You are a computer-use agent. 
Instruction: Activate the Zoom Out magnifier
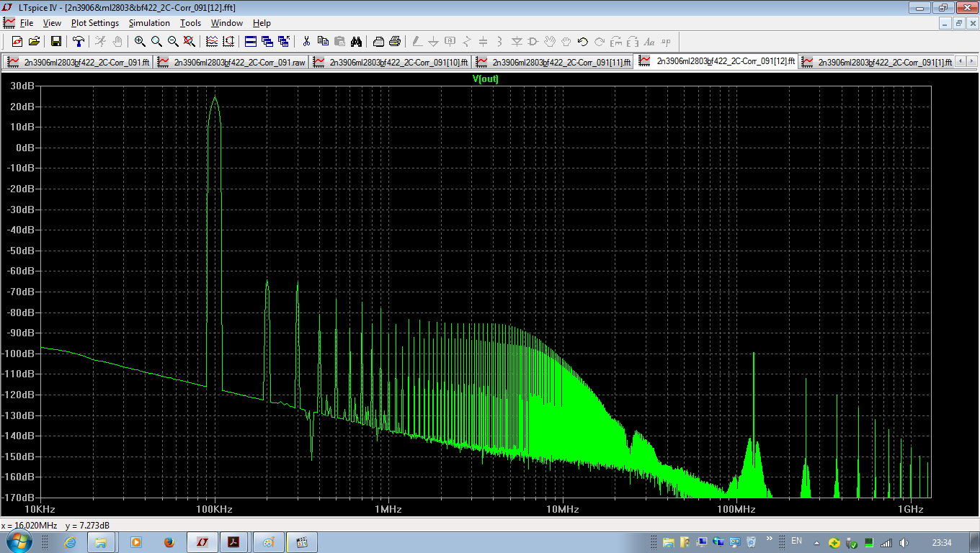173,42
